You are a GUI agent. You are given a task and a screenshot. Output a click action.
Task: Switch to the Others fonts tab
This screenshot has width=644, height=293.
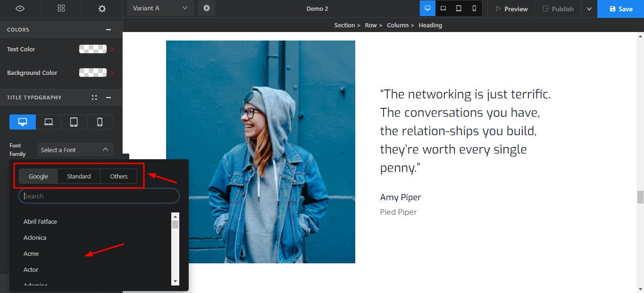(x=119, y=176)
